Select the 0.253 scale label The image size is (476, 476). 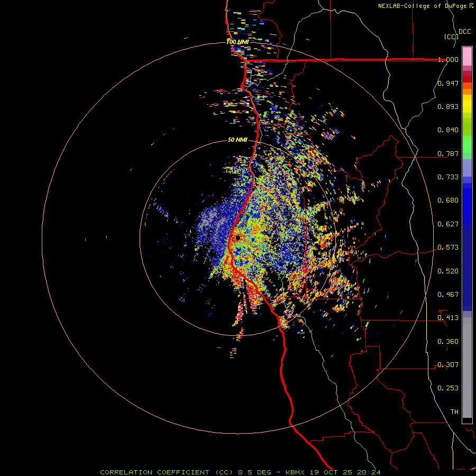[448, 388]
